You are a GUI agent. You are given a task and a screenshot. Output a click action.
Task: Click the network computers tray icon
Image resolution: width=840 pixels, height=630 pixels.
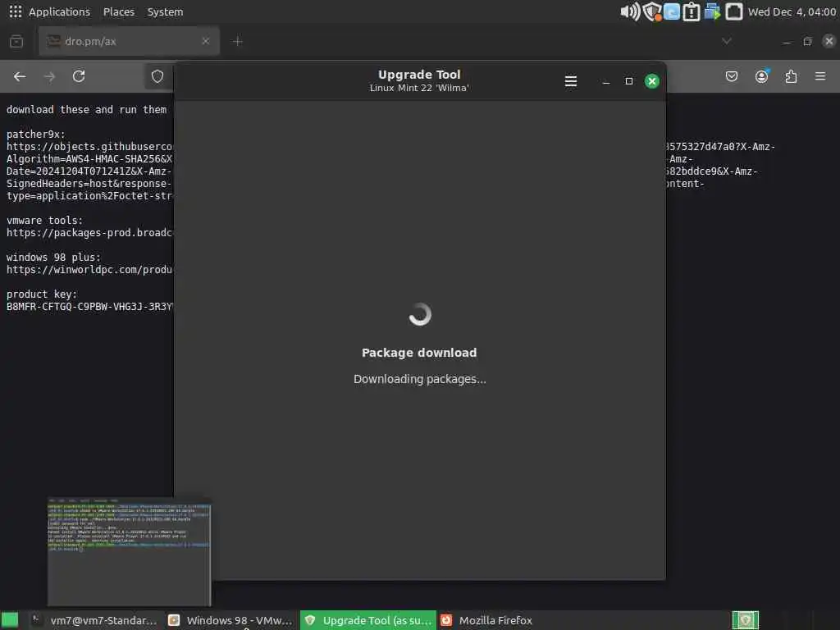pos(712,11)
